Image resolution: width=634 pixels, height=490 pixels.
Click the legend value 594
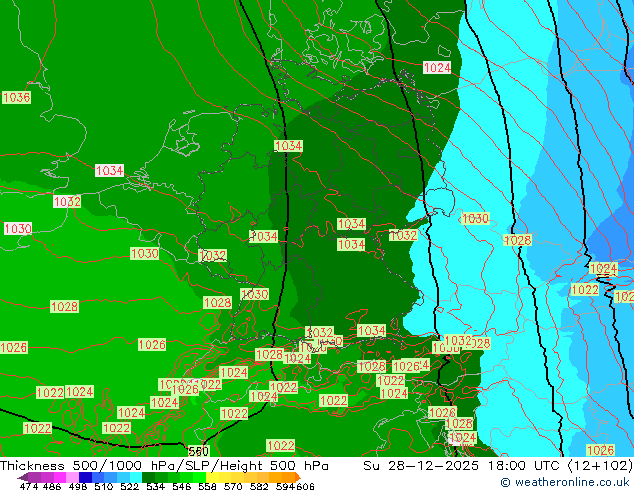point(285,486)
